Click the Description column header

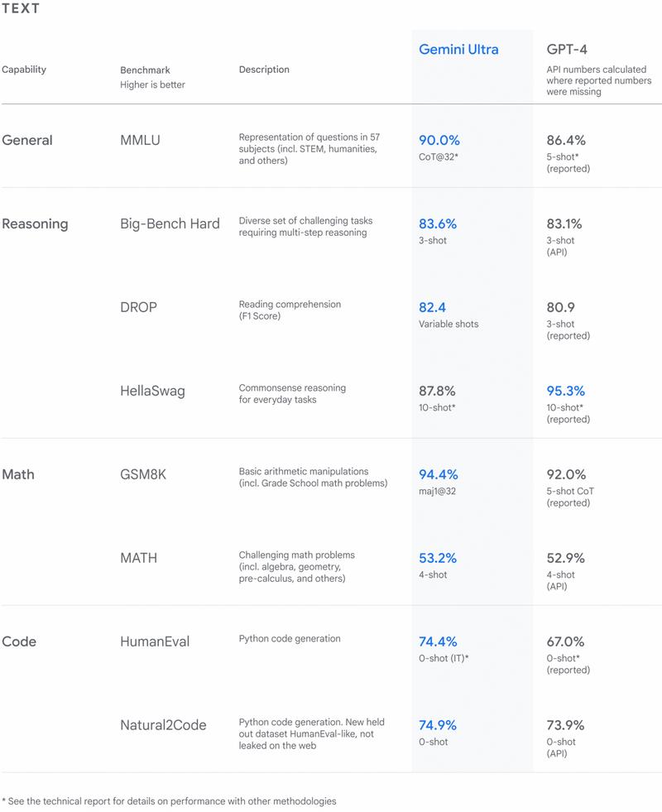tap(264, 70)
